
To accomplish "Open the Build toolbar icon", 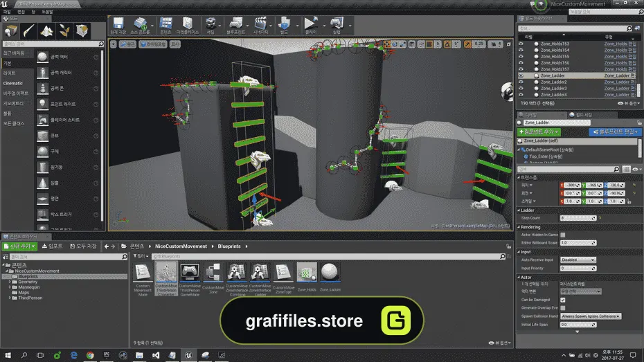I will (284, 24).
